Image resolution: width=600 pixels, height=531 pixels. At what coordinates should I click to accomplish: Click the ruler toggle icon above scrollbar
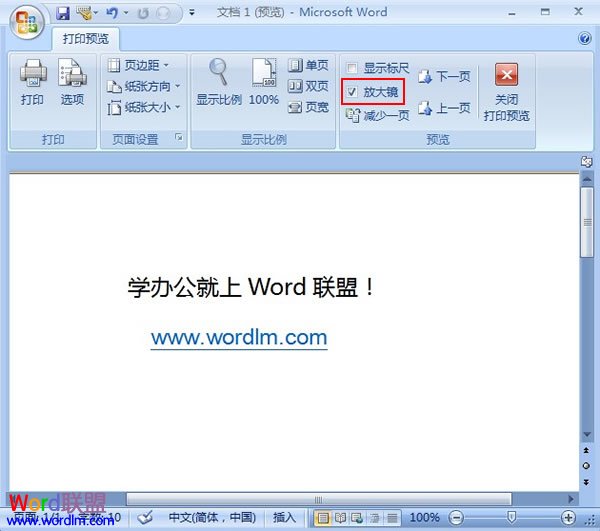point(587,162)
